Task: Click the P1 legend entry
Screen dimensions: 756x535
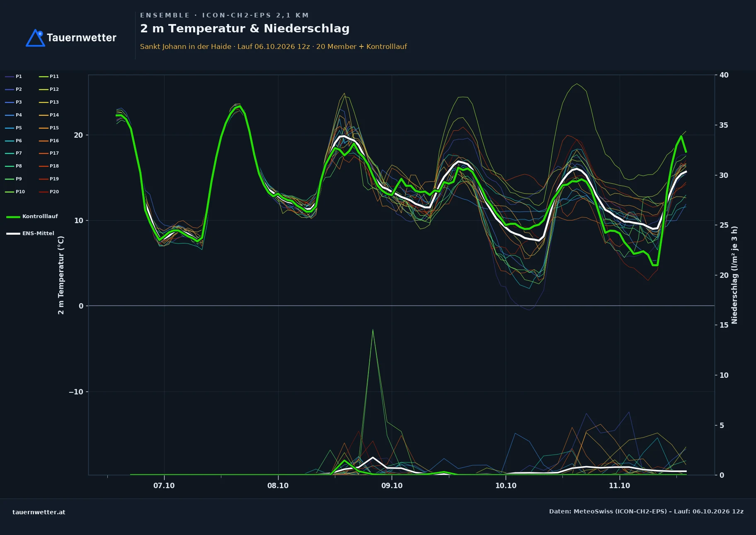Action: (14, 76)
